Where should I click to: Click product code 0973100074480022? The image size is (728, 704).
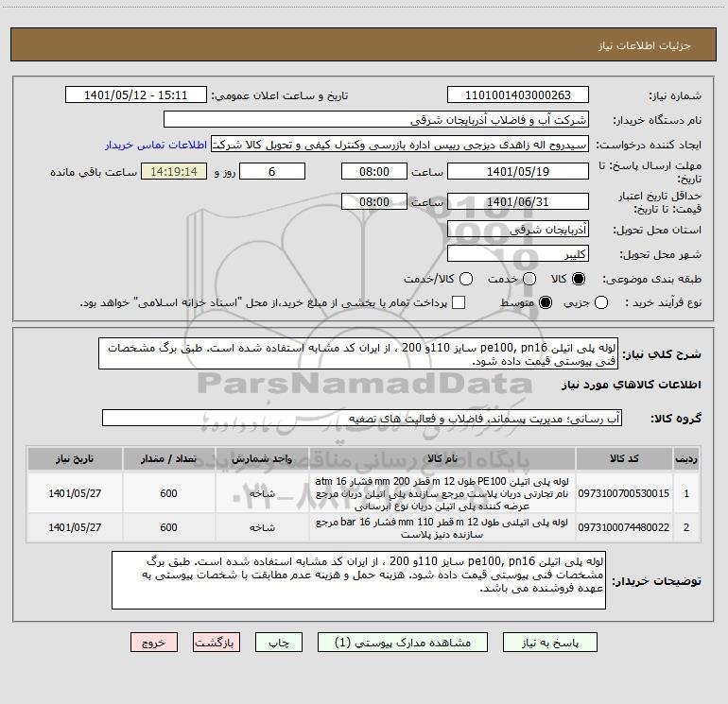[x=624, y=527]
